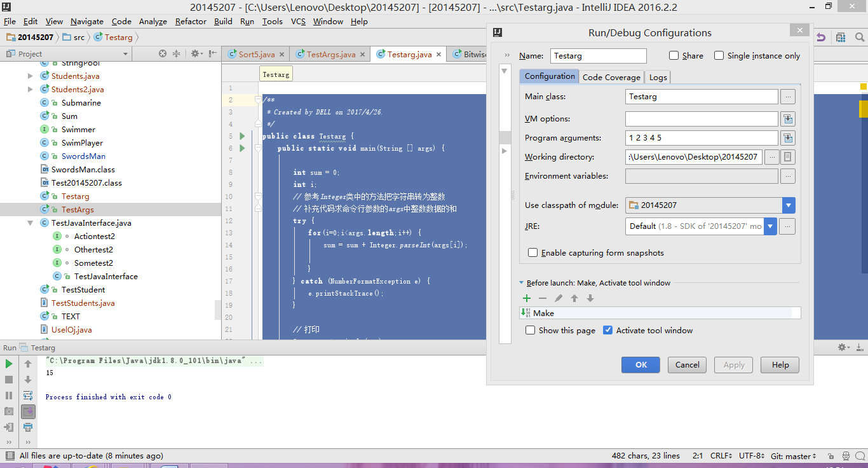Enable capturing form snapshots checkbox
This screenshot has width=868, height=468.
pos(533,252)
